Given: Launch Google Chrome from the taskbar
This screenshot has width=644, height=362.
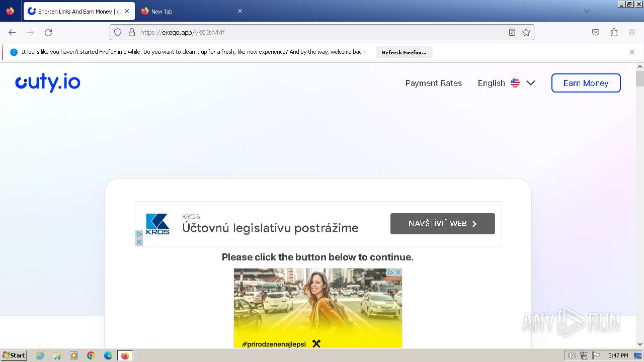Looking at the screenshot, I should coord(91,355).
